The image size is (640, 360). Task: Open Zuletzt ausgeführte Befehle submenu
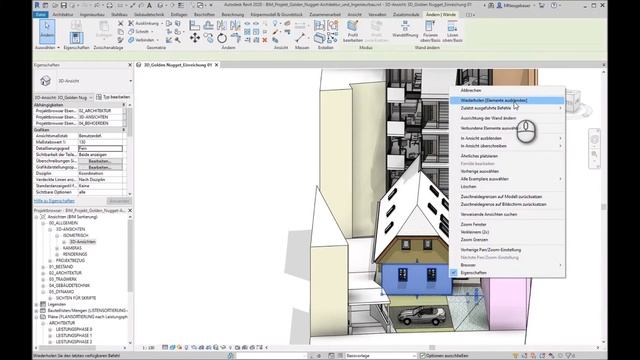507,108
